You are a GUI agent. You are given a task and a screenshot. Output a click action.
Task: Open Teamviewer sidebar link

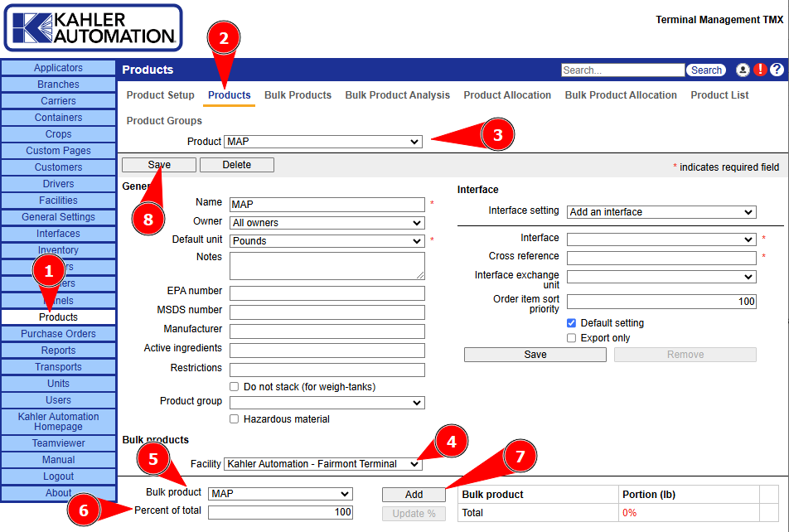pyautogui.click(x=58, y=443)
